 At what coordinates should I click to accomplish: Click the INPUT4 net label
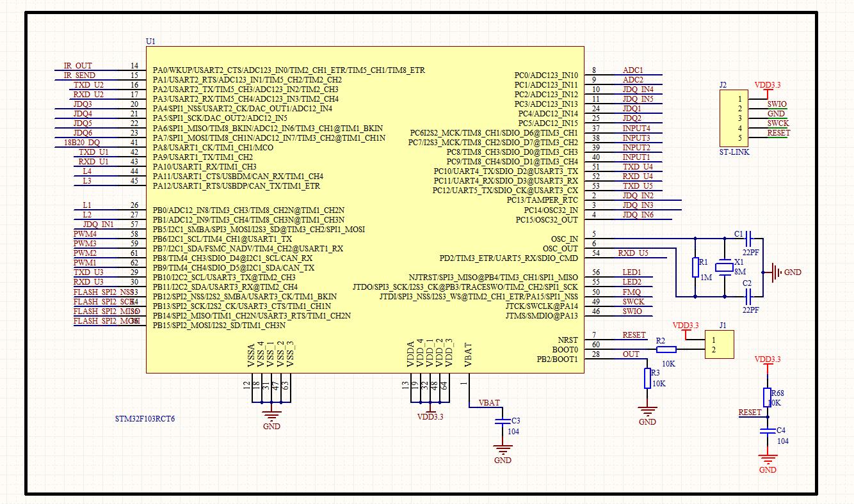pos(636,129)
